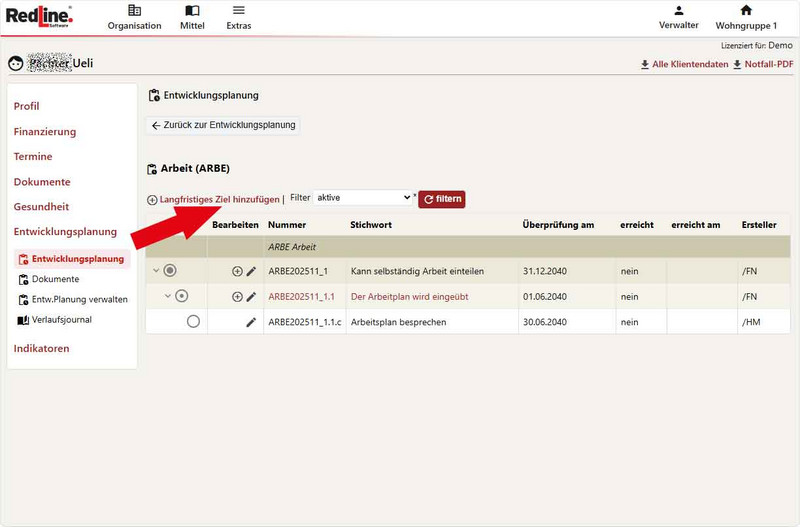Select radio button for ARBE202511_1
Screen dimensions: 800x527
point(170,271)
